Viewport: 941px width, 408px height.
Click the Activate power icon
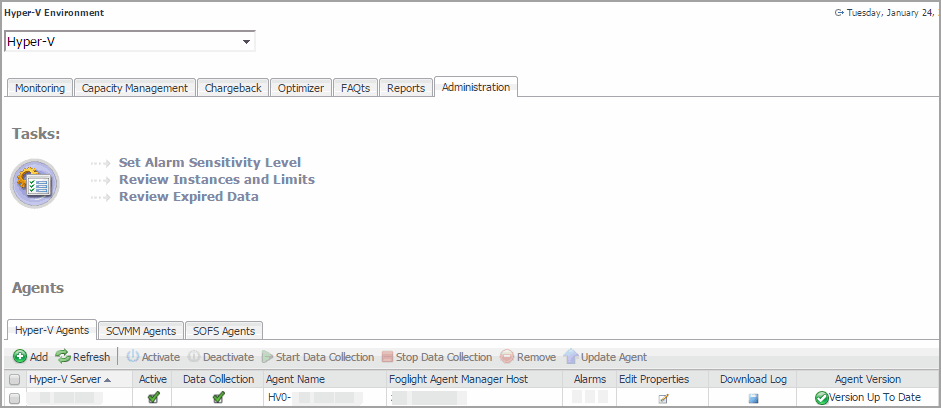pyautogui.click(x=133, y=357)
